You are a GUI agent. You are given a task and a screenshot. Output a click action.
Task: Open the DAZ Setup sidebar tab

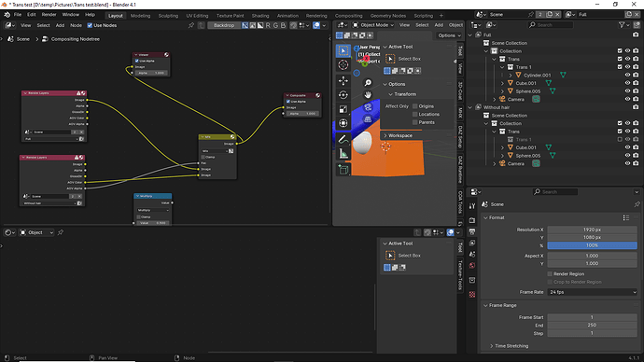coord(460,136)
